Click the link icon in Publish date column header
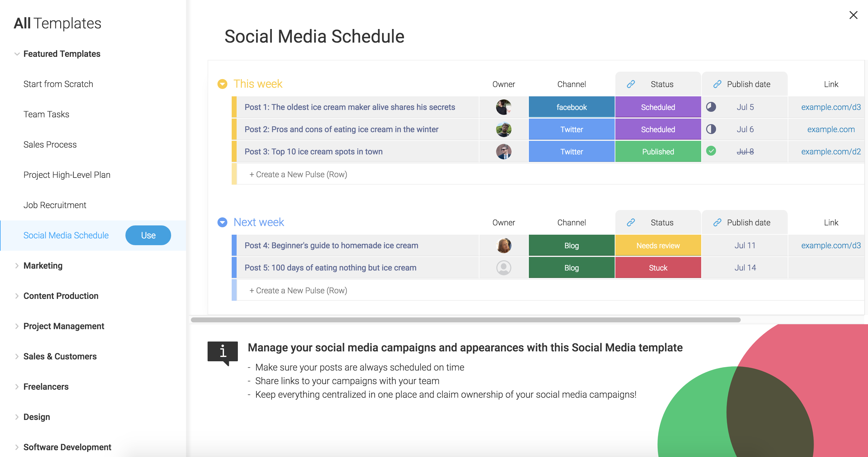Screen dimensions: 868x457 tap(716, 84)
